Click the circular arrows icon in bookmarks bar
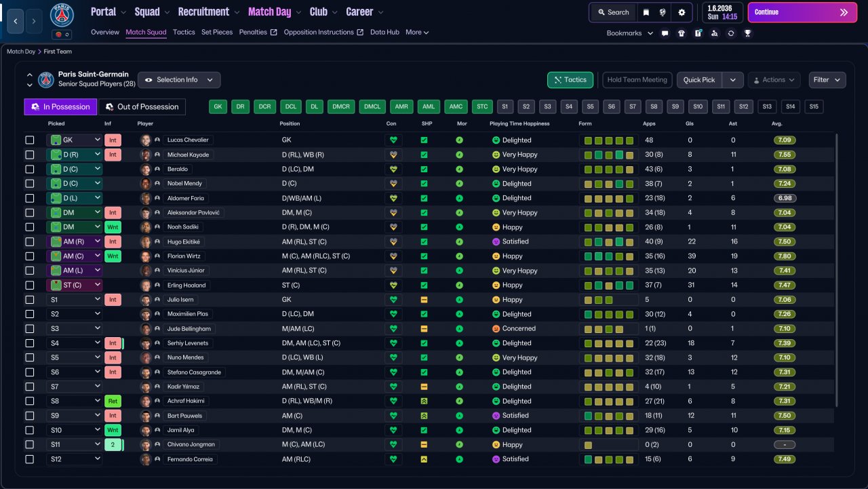 [x=731, y=33]
